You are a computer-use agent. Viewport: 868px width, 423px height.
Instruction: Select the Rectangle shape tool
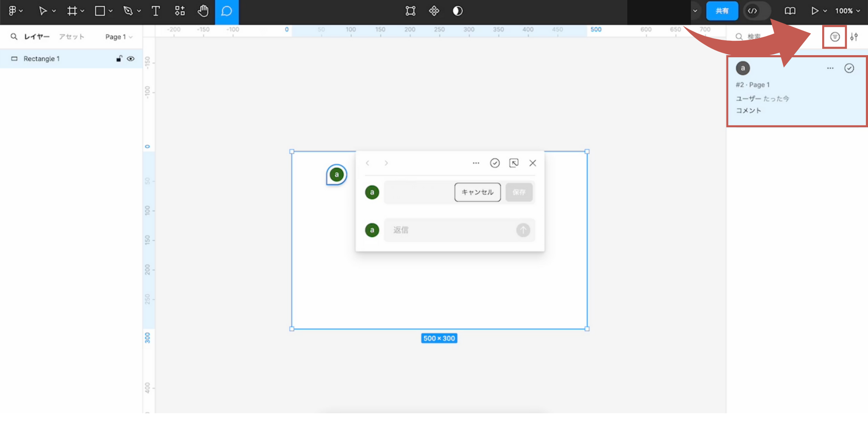[100, 11]
